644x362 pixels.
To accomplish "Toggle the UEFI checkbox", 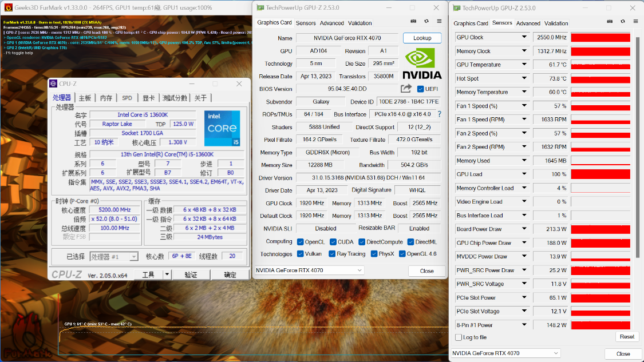I will [421, 89].
